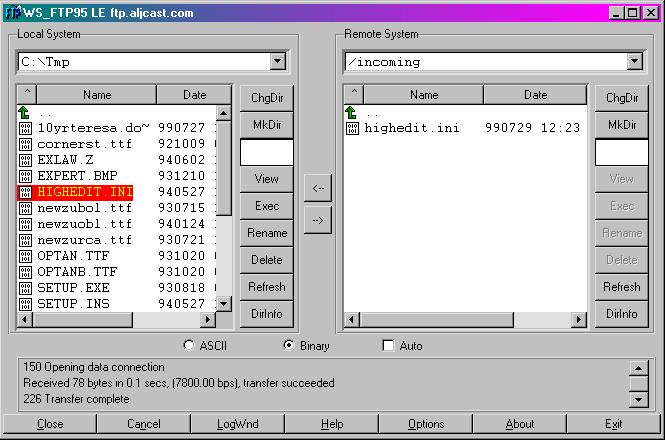Viewport: 665px width, 440px height.
Task: Click file icon beside HIGHEDIT.INI in local list
Action: click(25, 192)
